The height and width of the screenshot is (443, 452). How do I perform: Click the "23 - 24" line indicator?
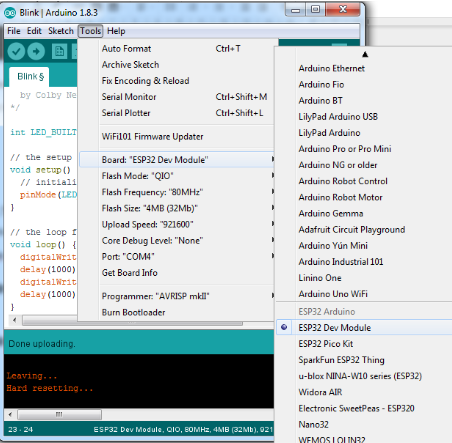pos(20,429)
